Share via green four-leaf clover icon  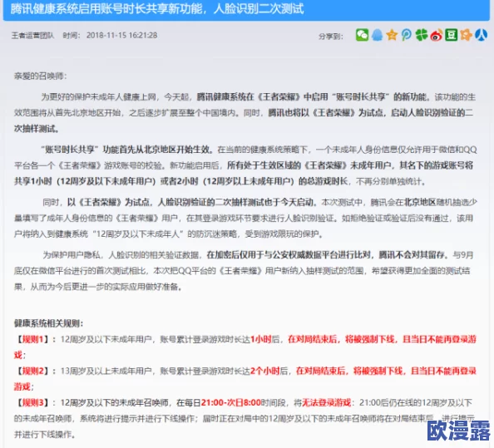(x=421, y=35)
